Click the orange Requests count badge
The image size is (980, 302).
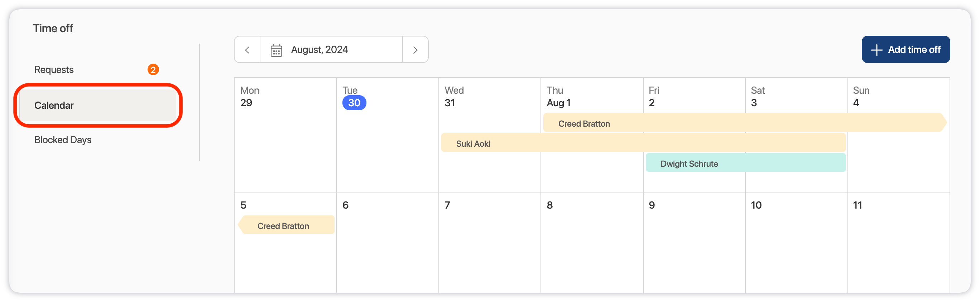[153, 69]
